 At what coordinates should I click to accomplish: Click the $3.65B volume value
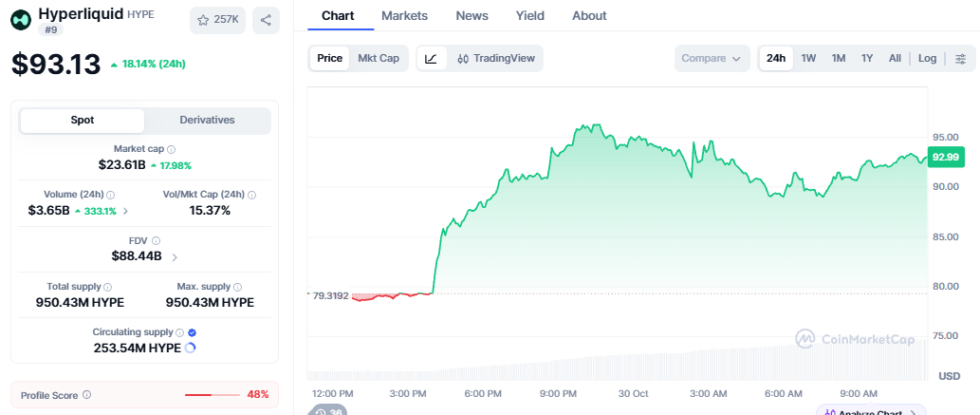(x=48, y=211)
